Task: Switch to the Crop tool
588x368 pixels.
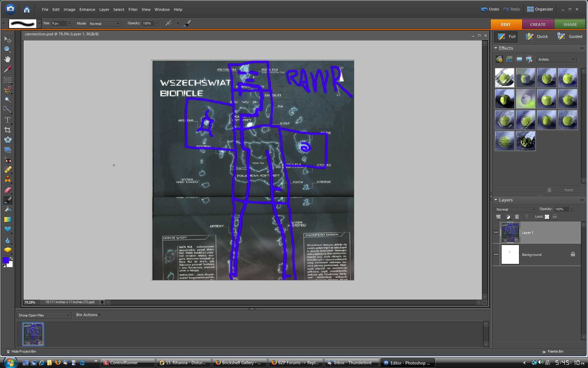Action: tap(7, 130)
